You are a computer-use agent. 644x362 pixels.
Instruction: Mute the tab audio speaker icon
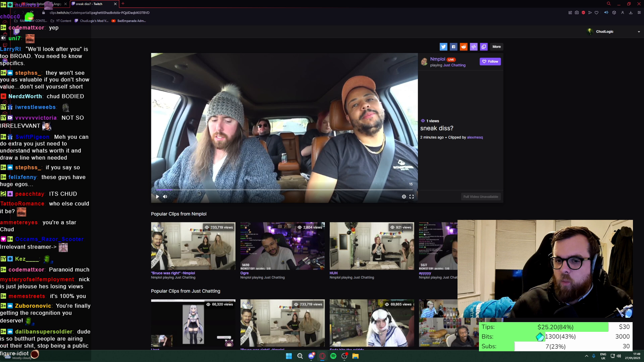606,12
